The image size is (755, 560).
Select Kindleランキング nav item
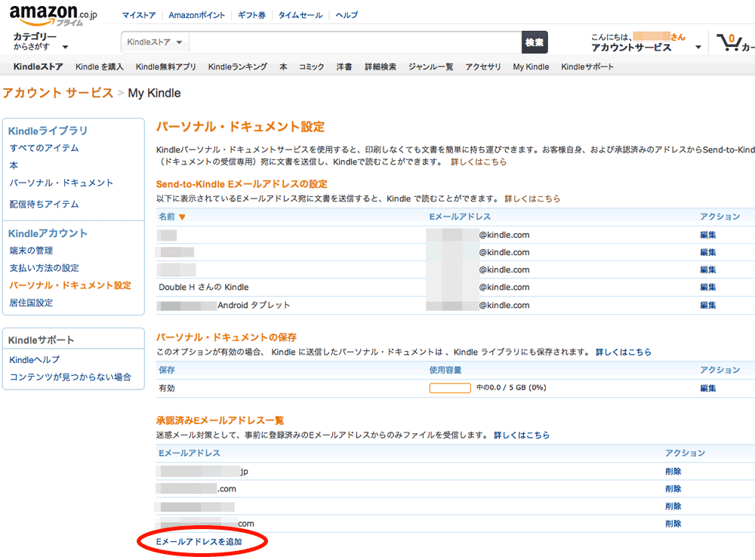pos(237,67)
